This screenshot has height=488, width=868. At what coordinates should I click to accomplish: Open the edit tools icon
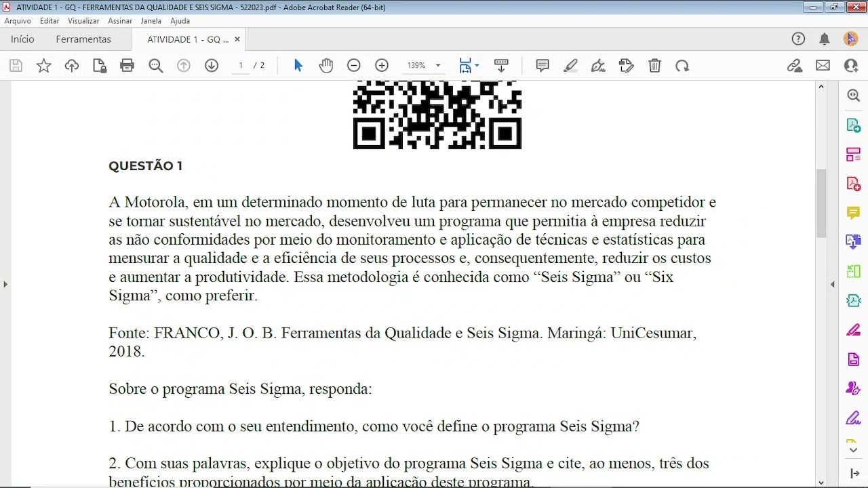[627, 66]
